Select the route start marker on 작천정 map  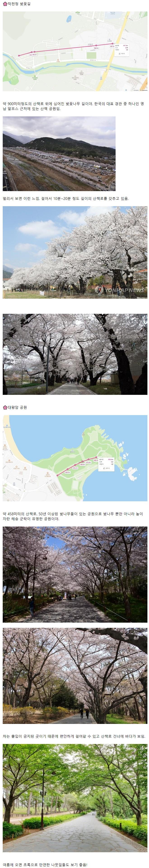pyautogui.click(x=19, y=55)
